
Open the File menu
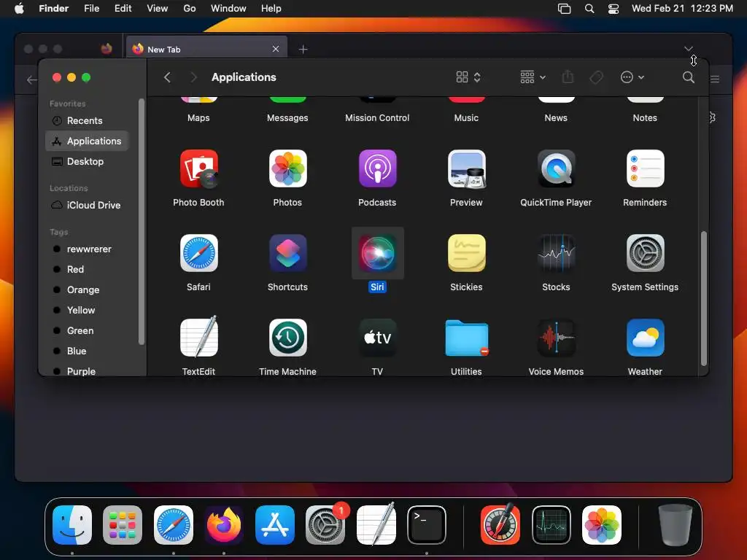click(x=91, y=9)
